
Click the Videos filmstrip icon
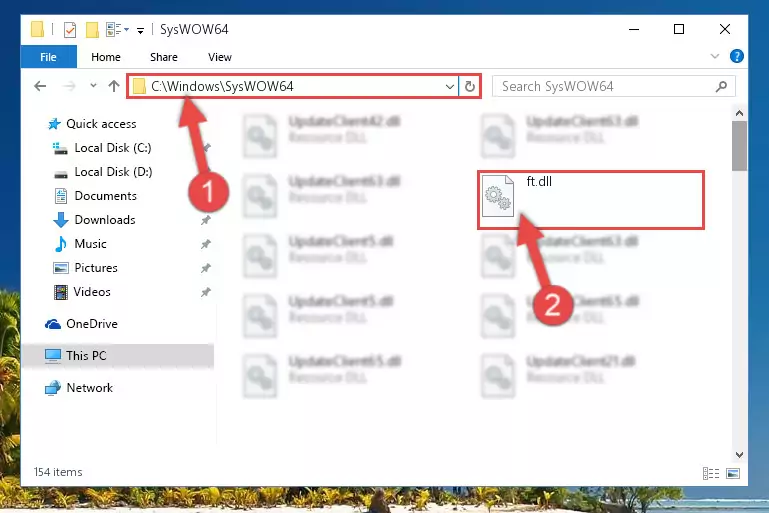click(x=61, y=292)
